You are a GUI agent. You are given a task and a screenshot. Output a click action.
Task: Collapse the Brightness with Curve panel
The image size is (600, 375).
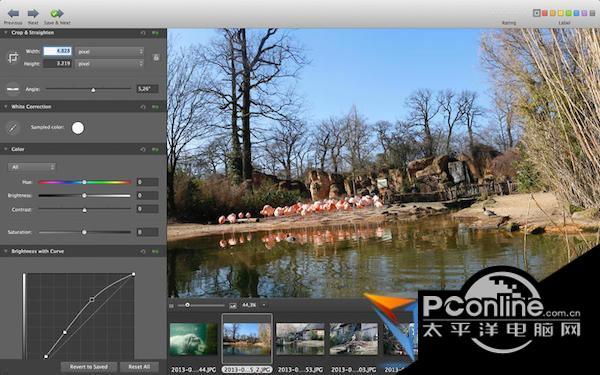(6, 251)
